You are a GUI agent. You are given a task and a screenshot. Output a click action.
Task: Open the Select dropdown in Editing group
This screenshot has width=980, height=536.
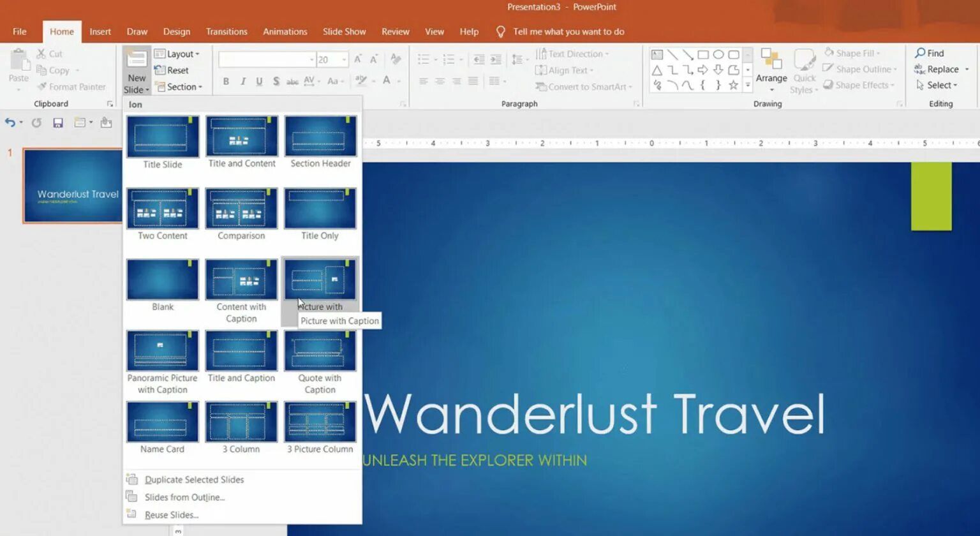click(x=937, y=85)
